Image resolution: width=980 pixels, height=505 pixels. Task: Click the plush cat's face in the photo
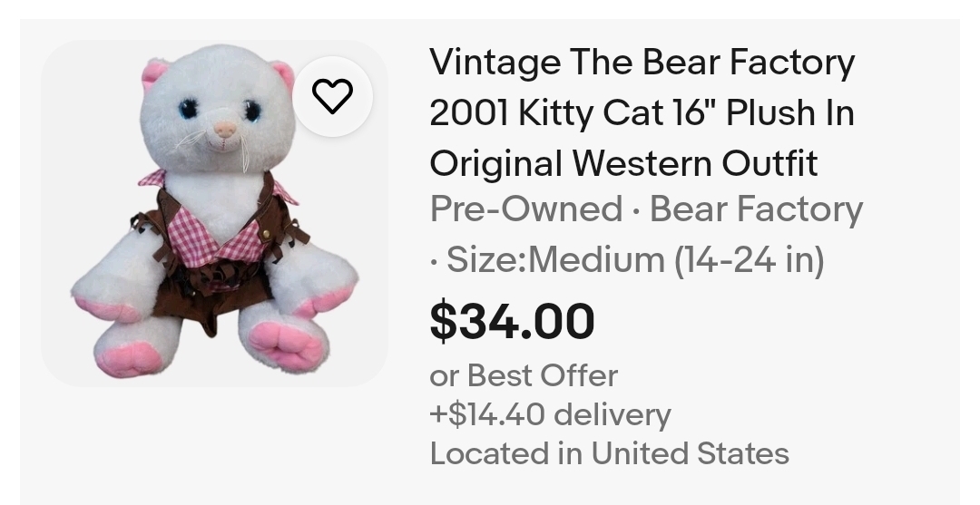(218, 110)
